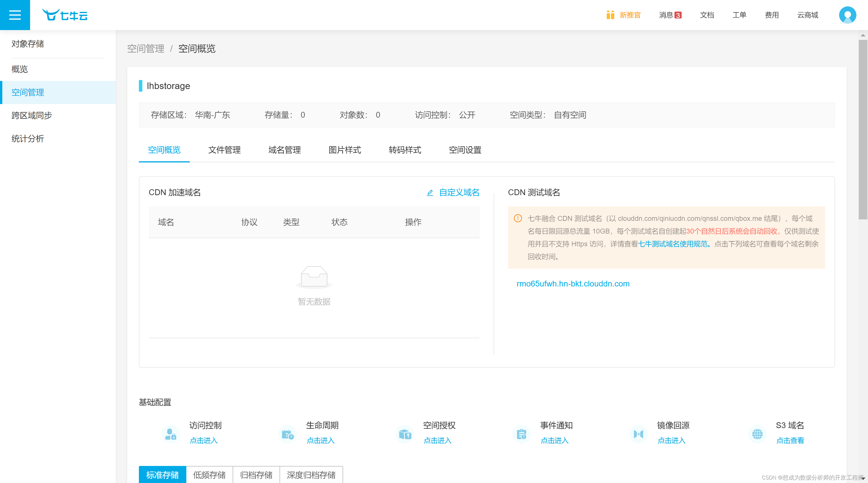Image resolution: width=868 pixels, height=483 pixels.
Task: Click the 访问控制 lock user icon
Action: tap(170, 434)
